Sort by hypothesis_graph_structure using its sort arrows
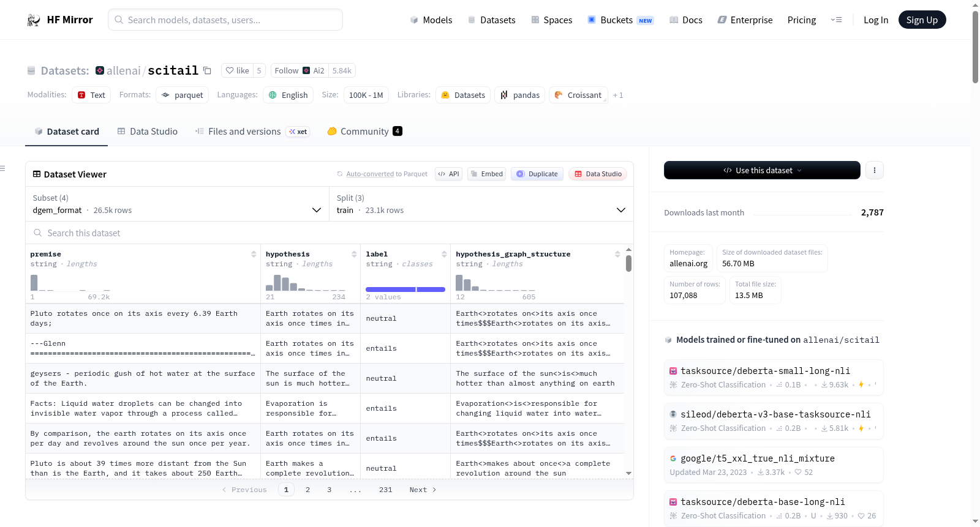Viewport: 980px width, 527px height. pos(617,254)
